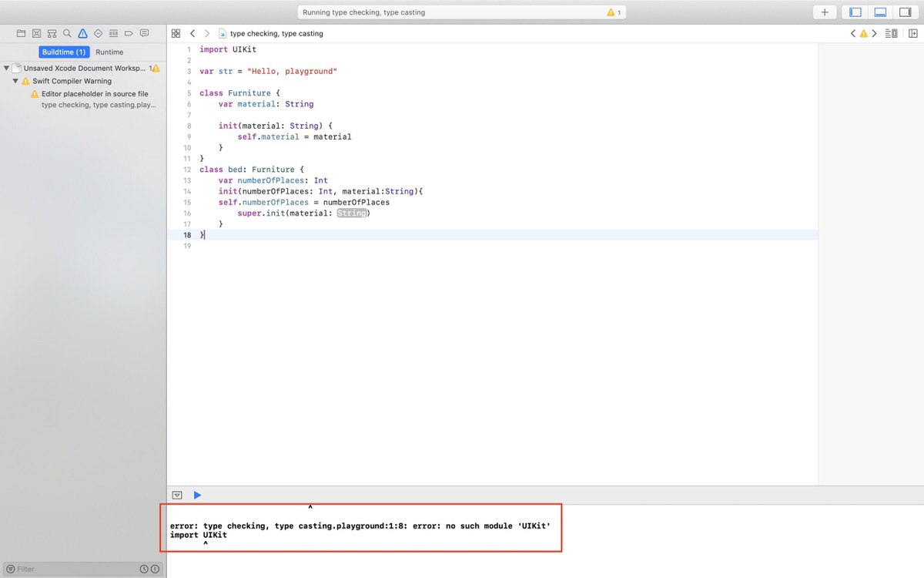Viewport: 924px width, 578px height.
Task: Open the Symbol navigator icon
Action: click(52, 33)
